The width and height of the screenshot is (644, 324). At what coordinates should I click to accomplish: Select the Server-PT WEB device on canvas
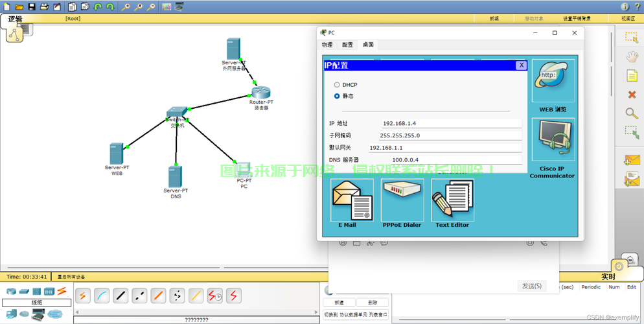coord(117,154)
